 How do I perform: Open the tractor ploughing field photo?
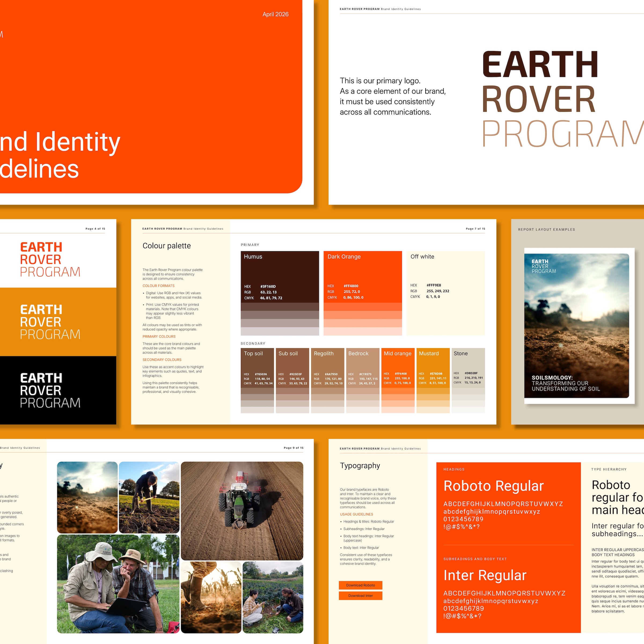tap(242, 511)
